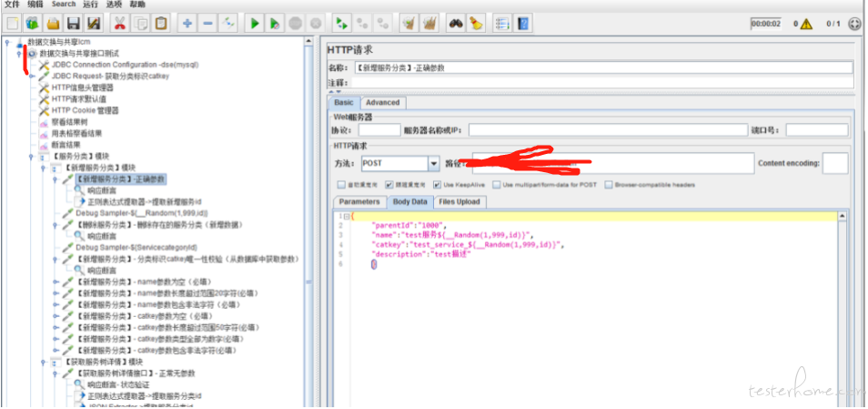868x409 pixels.
Task: Fold the JSON body at line 1 marker
Action: (x=347, y=216)
